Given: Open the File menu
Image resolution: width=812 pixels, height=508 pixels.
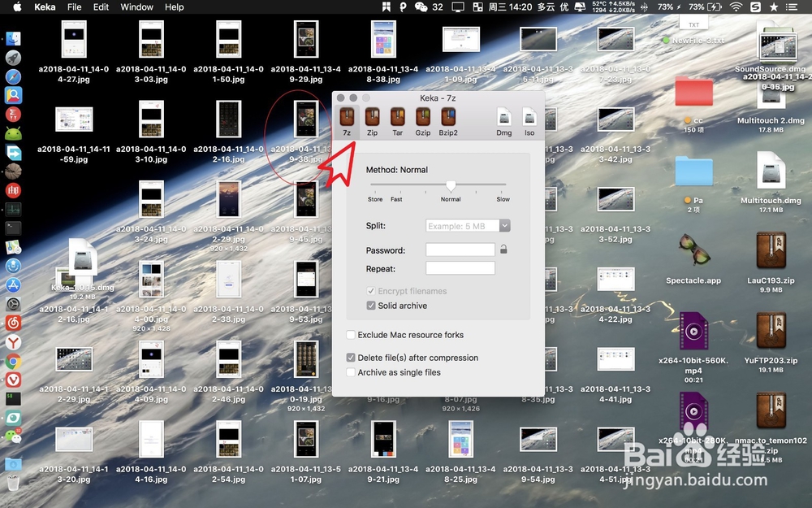Looking at the screenshot, I should tap(75, 7).
